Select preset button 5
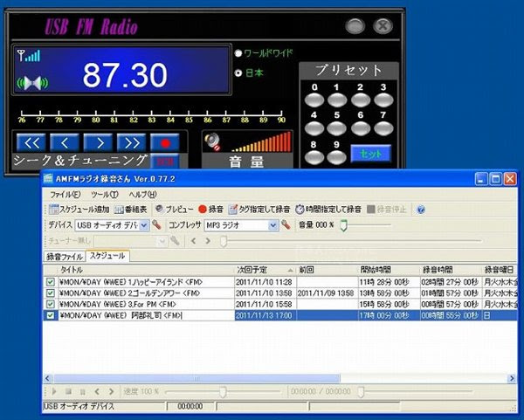Screen dimensions: 524x420 [x=337, y=128]
